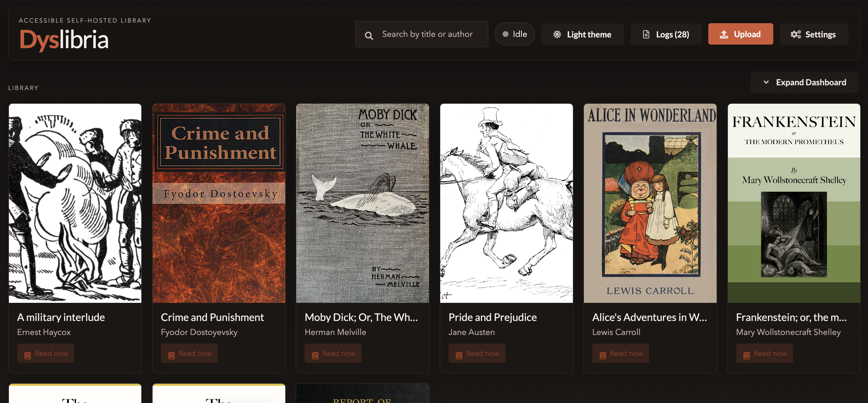Click author name Fyodor Dostoyevsky
This screenshot has height=403, width=868.
tap(199, 332)
